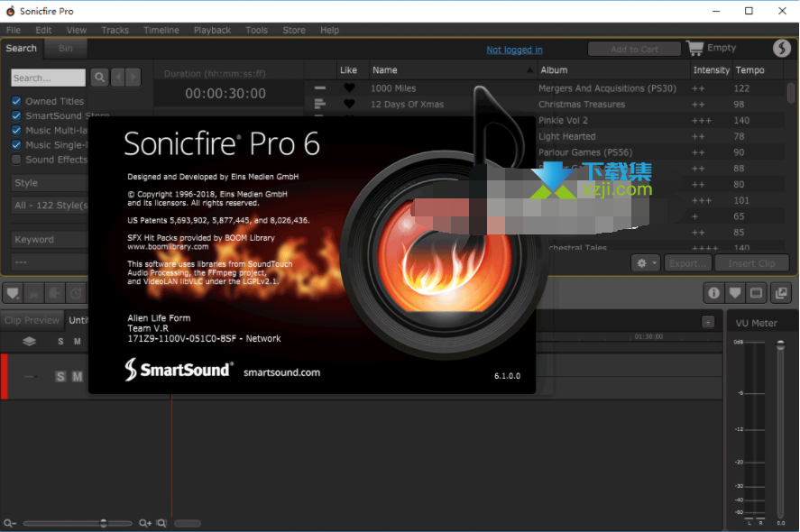The width and height of the screenshot is (800, 532).
Task: Click the 1000 Miles single-layer icon
Action: tap(320, 87)
